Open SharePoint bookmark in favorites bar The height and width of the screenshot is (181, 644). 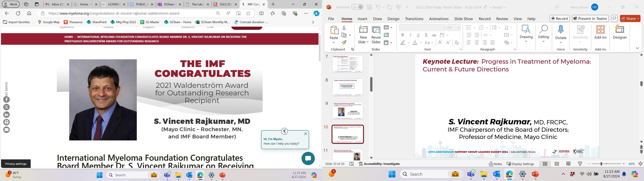97,22
